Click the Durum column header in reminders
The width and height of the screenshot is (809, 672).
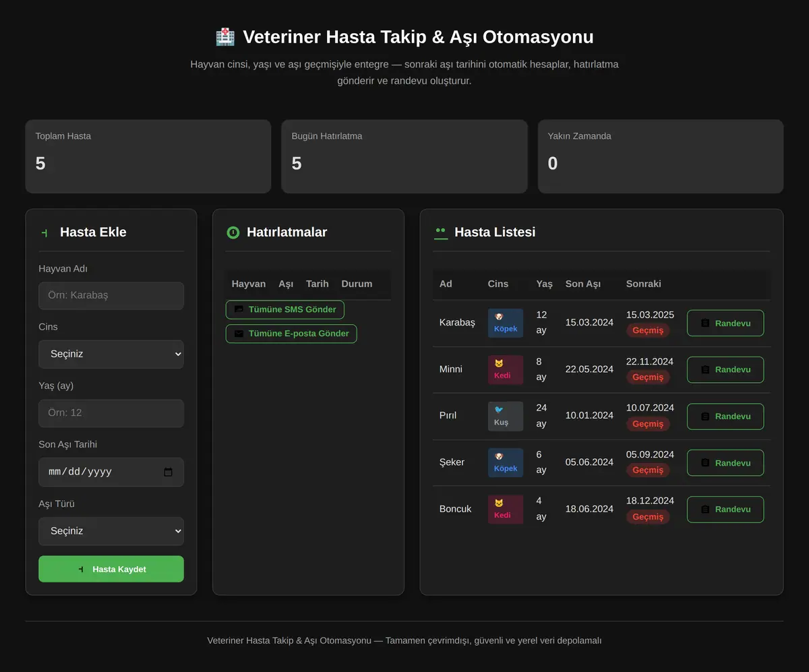pos(357,284)
